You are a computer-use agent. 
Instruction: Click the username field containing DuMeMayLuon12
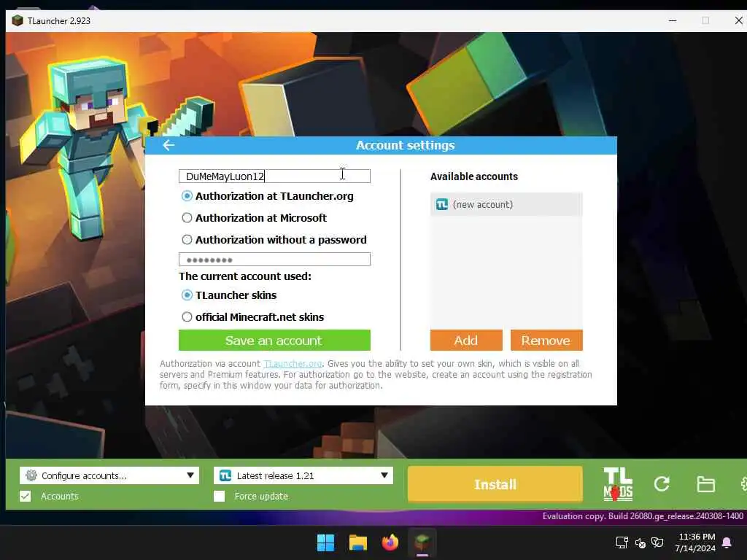pyautogui.click(x=274, y=176)
